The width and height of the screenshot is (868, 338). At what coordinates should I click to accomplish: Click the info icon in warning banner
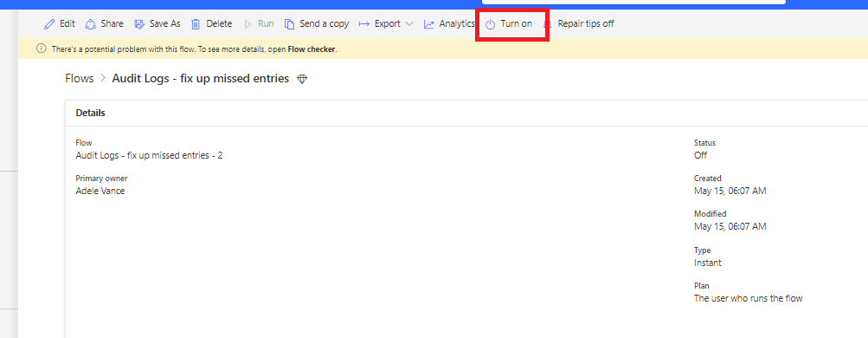click(41, 49)
